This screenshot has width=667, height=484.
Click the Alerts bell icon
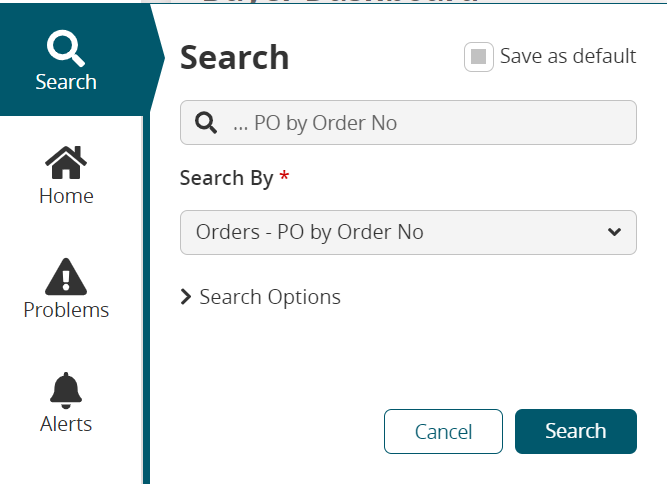tap(66, 389)
